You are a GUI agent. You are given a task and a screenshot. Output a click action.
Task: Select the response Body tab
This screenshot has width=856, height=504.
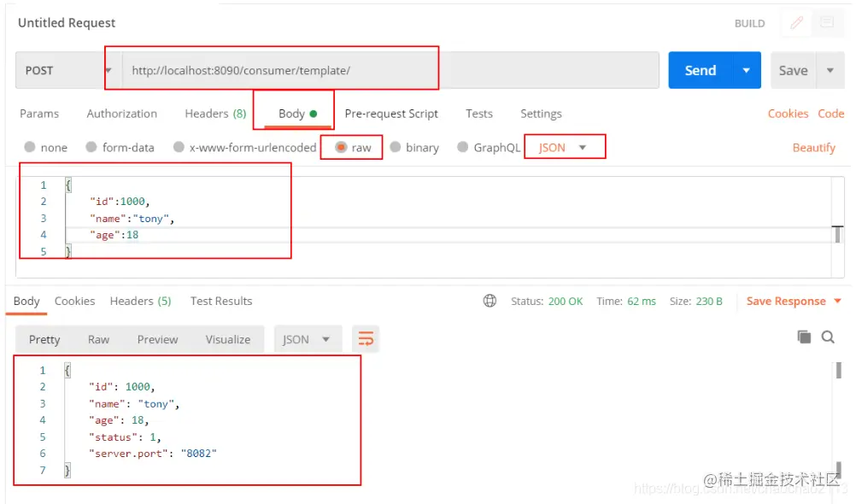26,301
